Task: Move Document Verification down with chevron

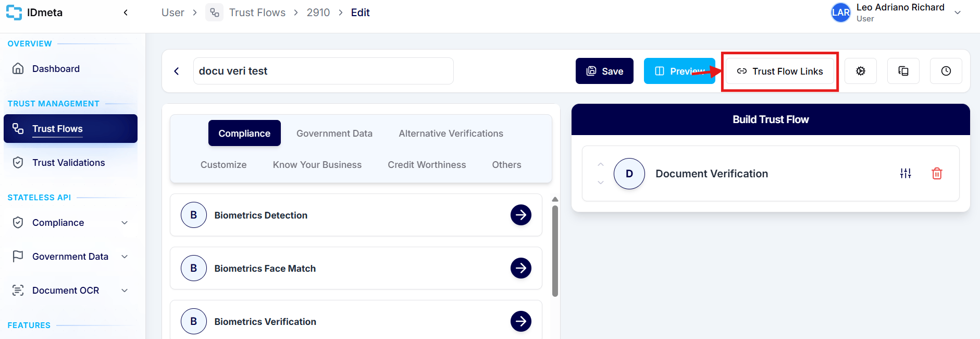Action: (601, 183)
